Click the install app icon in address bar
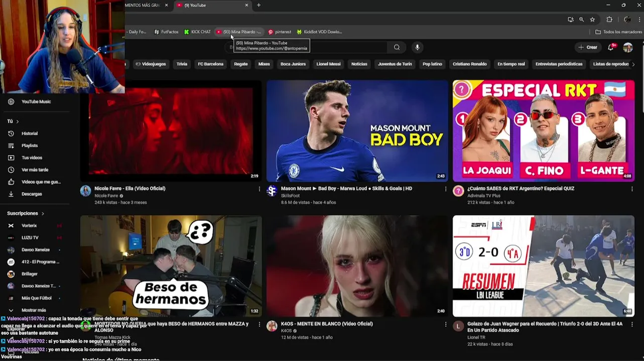Viewport: 644px width, 361px height. tap(570, 20)
